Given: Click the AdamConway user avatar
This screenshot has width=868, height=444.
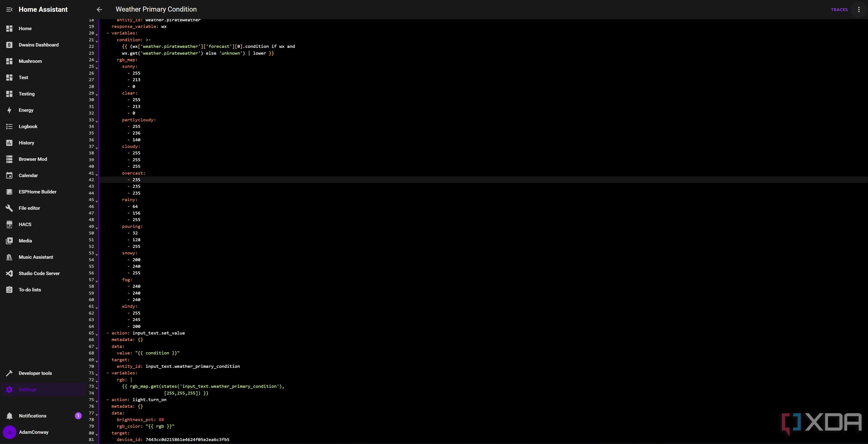Looking at the screenshot, I should (10, 432).
